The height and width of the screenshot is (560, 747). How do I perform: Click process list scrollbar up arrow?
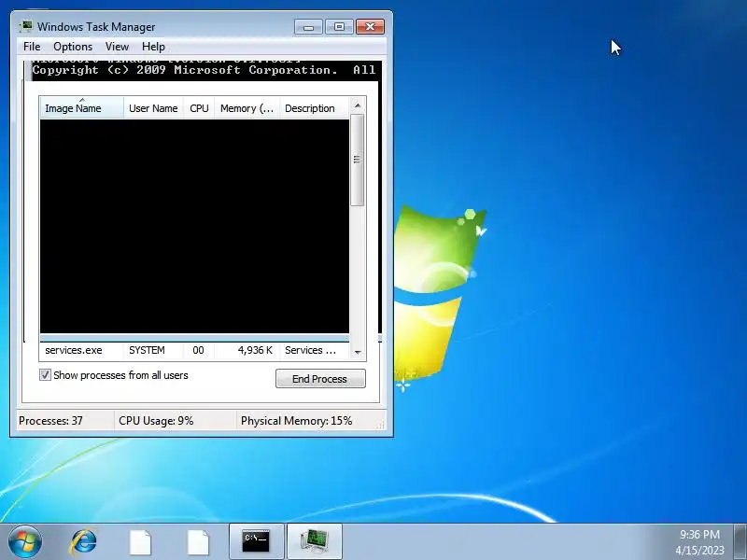coord(358,105)
